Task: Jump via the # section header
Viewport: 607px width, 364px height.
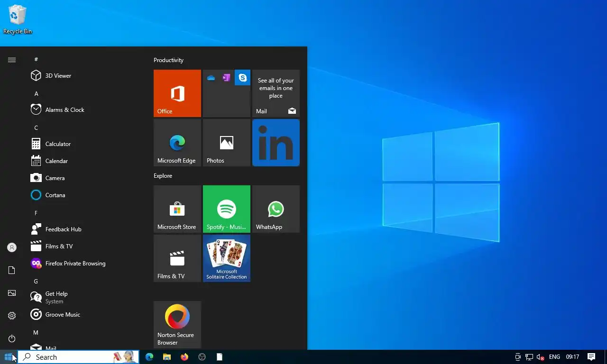Action: coord(36,60)
